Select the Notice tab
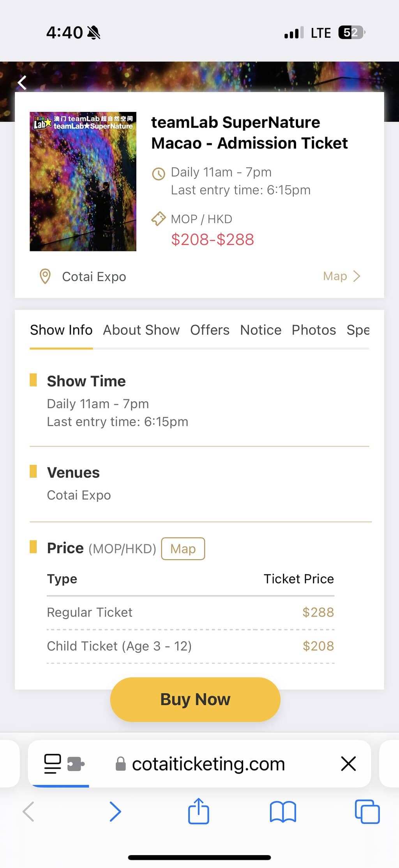Viewport: 399px width, 868px height. pos(261,330)
